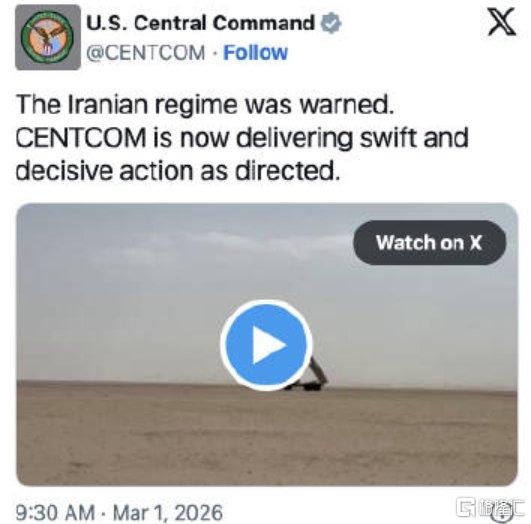
Task: Click the Chinese watermark text at bottom right
Action: tap(502, 508)
